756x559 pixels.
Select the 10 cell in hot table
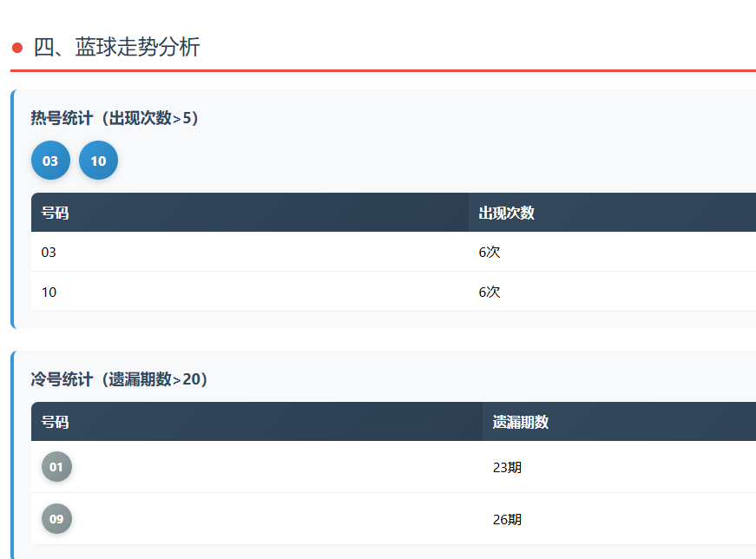click(49, 292)
